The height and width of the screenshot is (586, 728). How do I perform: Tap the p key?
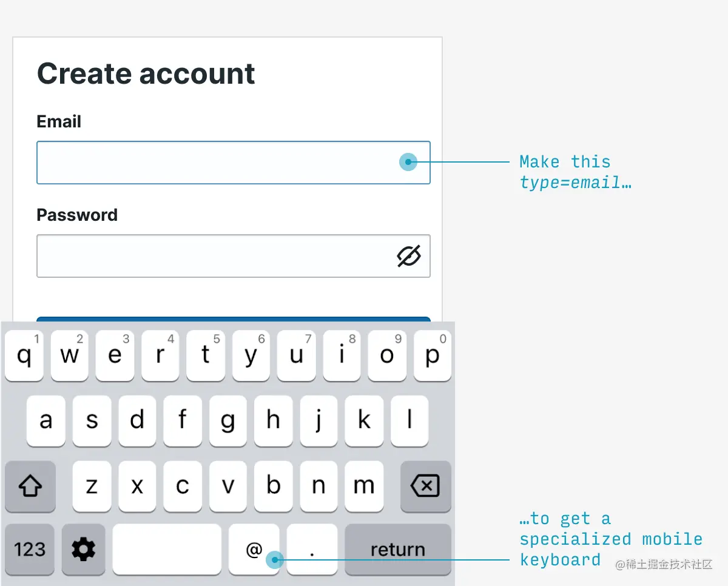pyautogui.click(x=433, y=355)
